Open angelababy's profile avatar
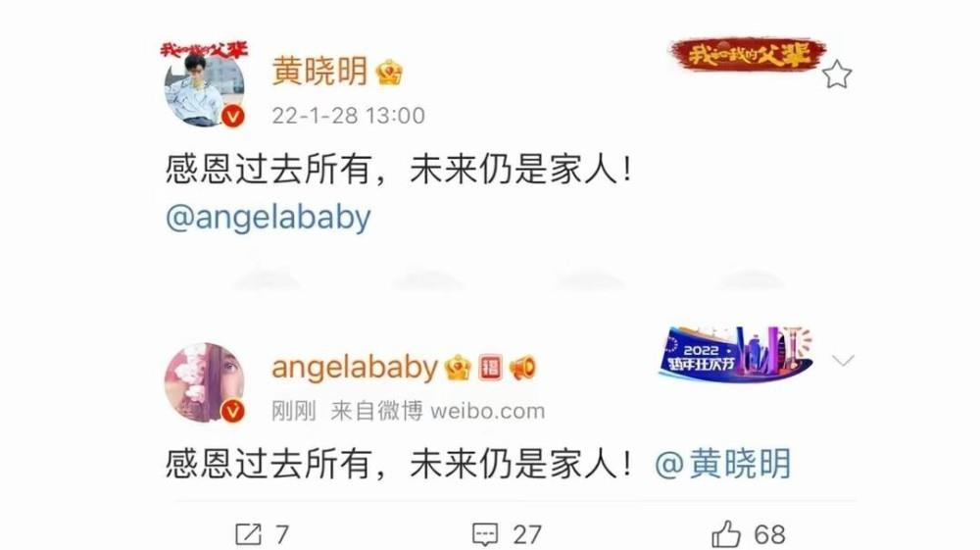 pyautogui.click(x=205, y=382)
